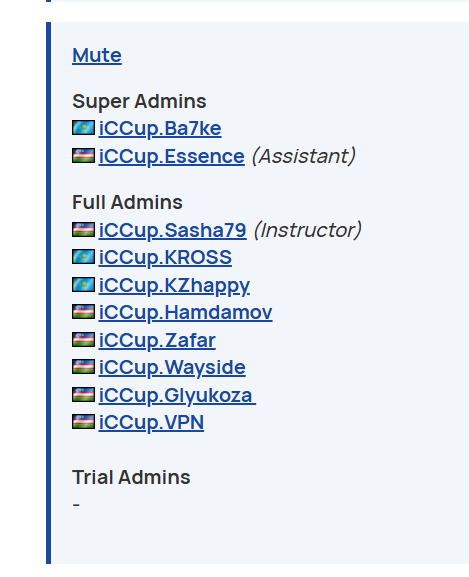Screen dimensions: 469x577
Task: Select the iCCup.Zafar link
Action: (x=157, y=340)
